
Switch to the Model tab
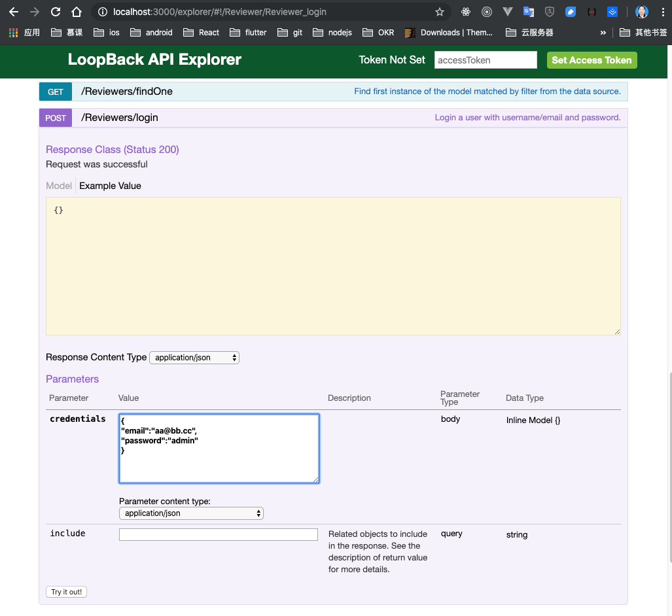(x=59, y=186)
